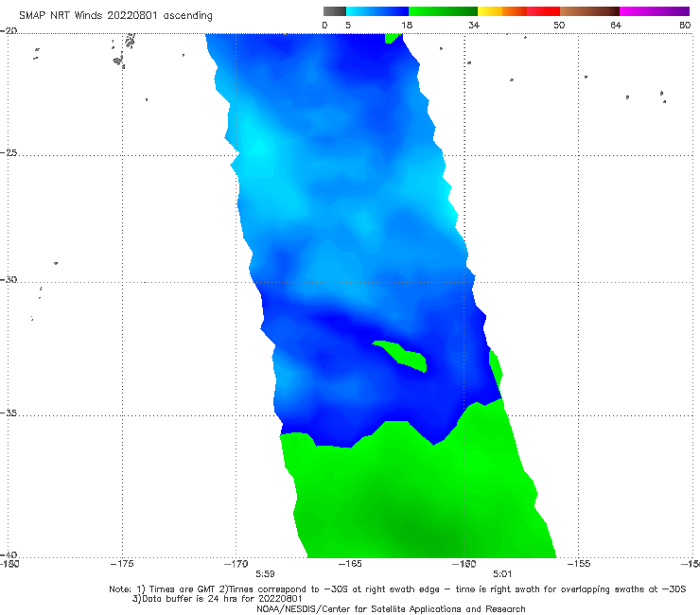Click the swath time '5:59'
This screenshot has width=700, height=615.
pyautogui.click(x=265, y=574)
